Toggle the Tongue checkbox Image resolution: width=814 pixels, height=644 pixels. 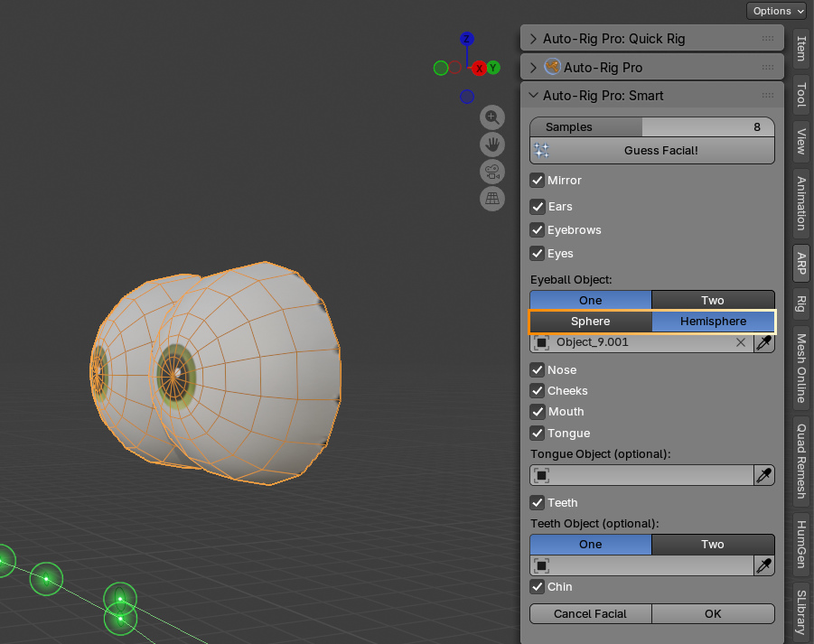(538, 433)
